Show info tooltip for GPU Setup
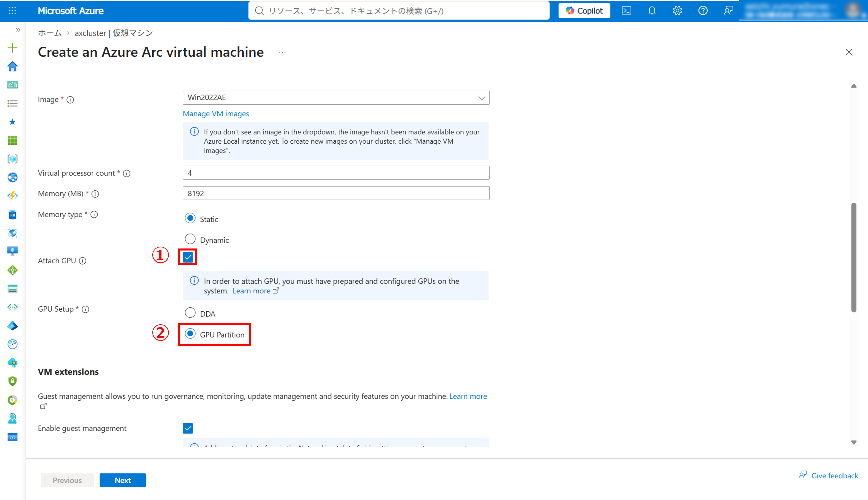 (86, 309)
